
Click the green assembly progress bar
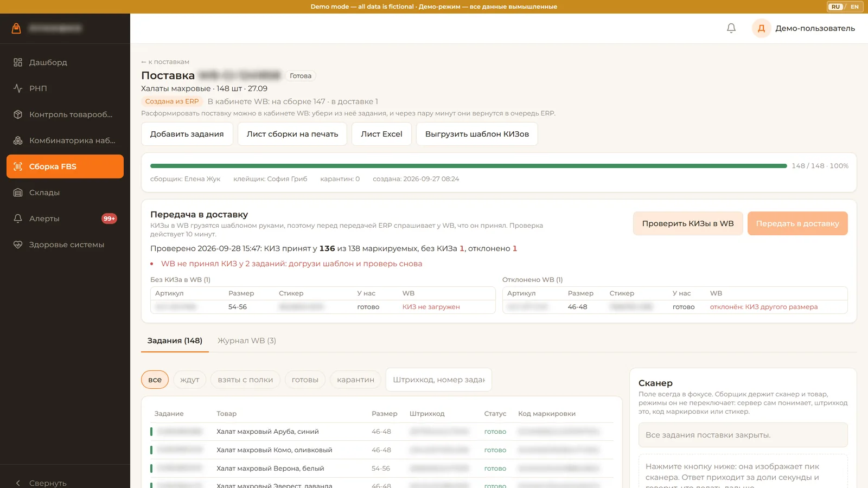tap(469, 166)
